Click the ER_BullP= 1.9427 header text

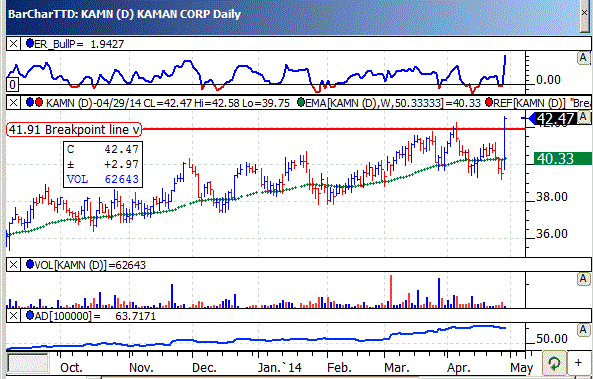(79, 44)
